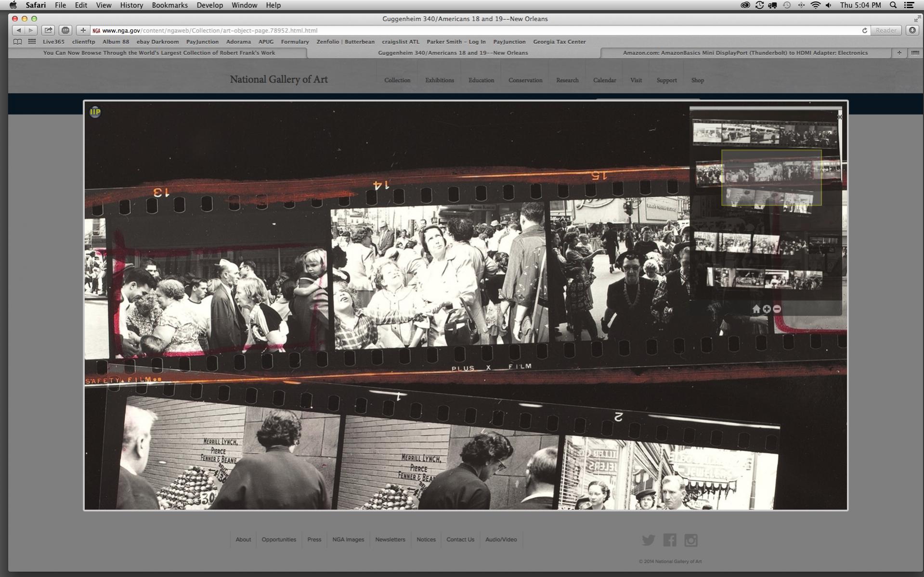Open the NGA Images footer link

(x=348, y=539)
